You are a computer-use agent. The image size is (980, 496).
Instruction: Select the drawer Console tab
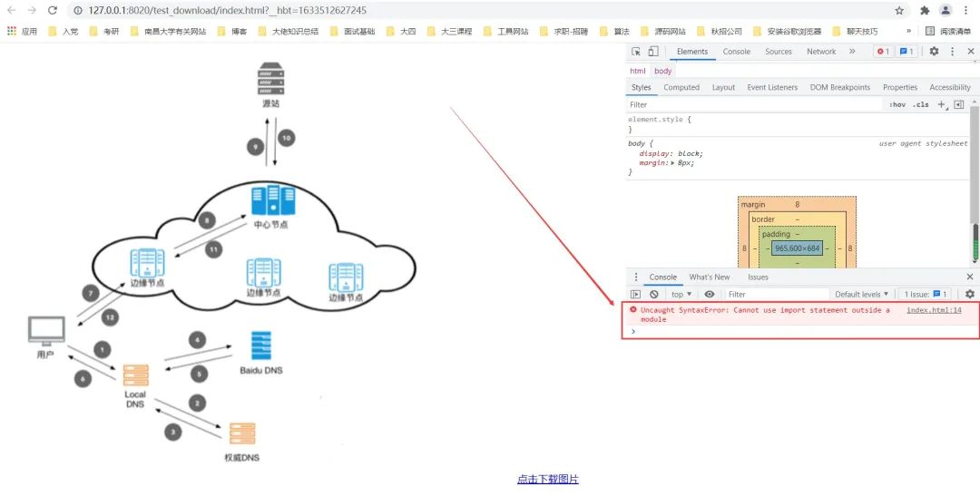662,277
